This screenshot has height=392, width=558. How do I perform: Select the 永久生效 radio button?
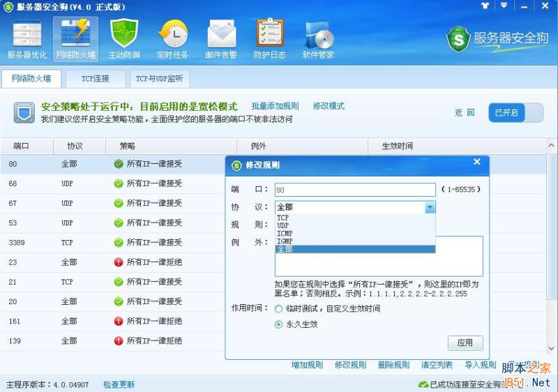pyautogui.click(x=279, y=324)
